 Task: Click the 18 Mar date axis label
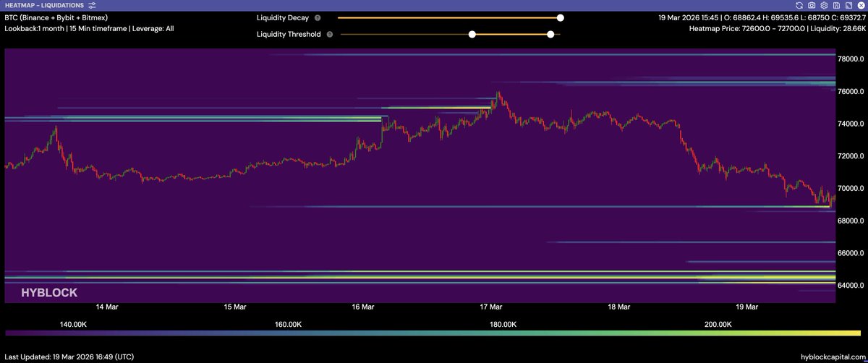point(619,307)
